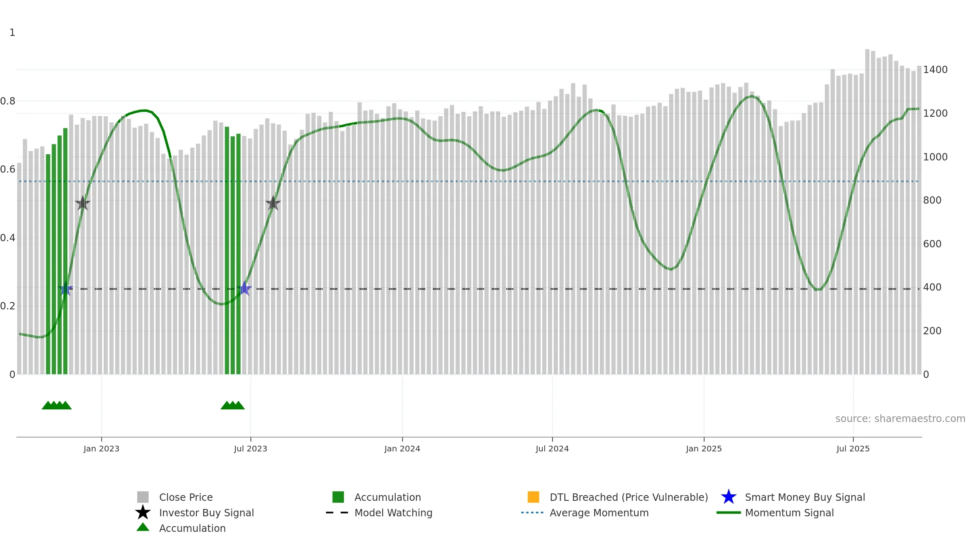Click the green Accumulation square swatch in legend
Viewport: 980px width, 551px height.
pyautogui.click(x=338, y=497)
